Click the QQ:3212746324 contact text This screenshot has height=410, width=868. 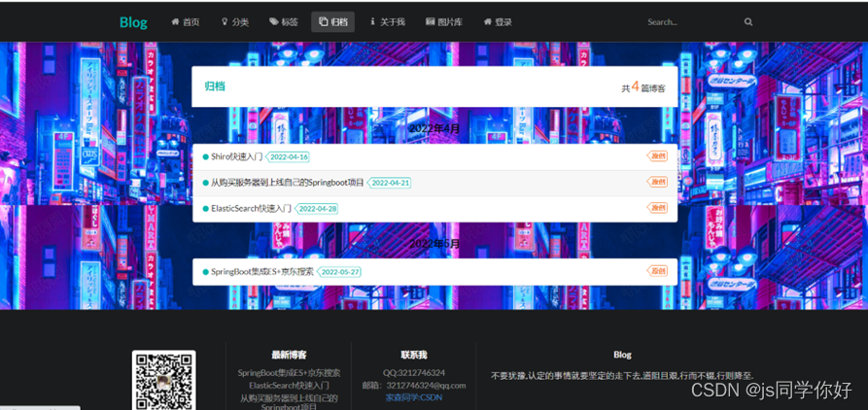click(414, 373)
